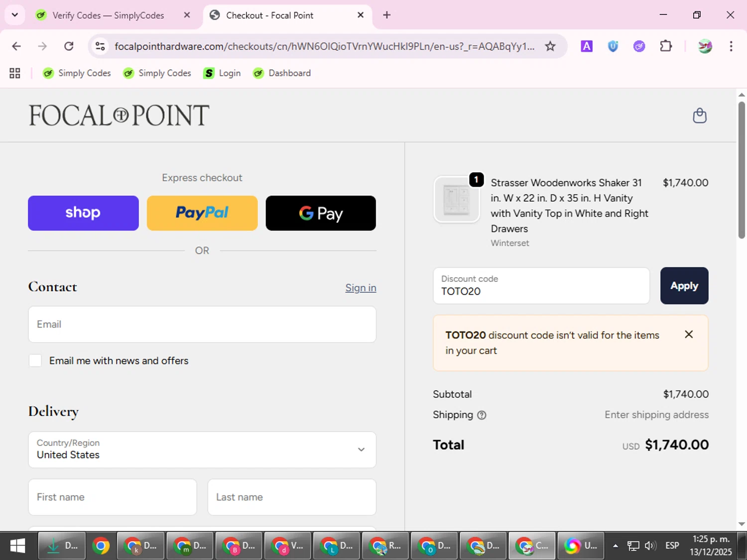The width and height of the screenshot is (747, 560).
Task: Open the Chrome profile avatar
Action: pos(705,46)
